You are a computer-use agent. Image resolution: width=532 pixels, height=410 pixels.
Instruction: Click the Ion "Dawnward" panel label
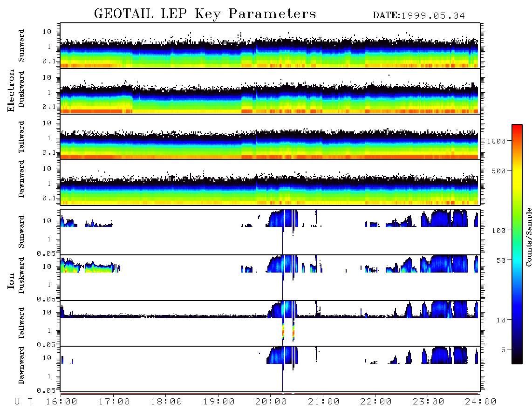[21, 365]
